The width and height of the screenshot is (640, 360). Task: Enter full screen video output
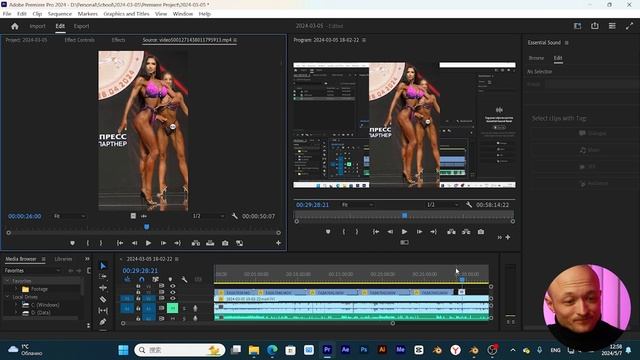tap(629, 26)
